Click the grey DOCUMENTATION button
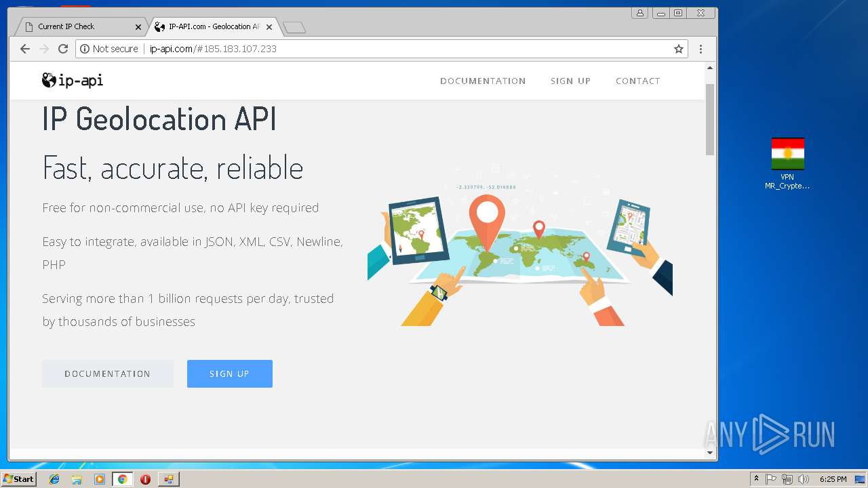 point(108,373)
